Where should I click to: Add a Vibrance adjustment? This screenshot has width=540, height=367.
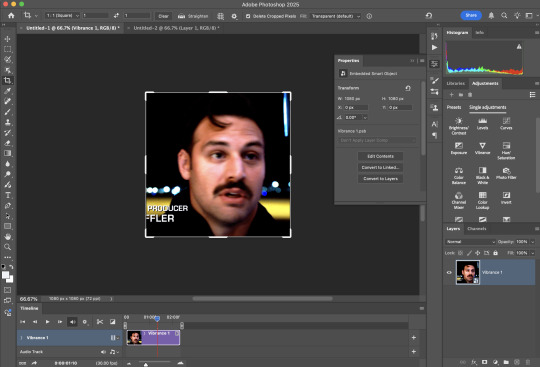pos(482,148)
